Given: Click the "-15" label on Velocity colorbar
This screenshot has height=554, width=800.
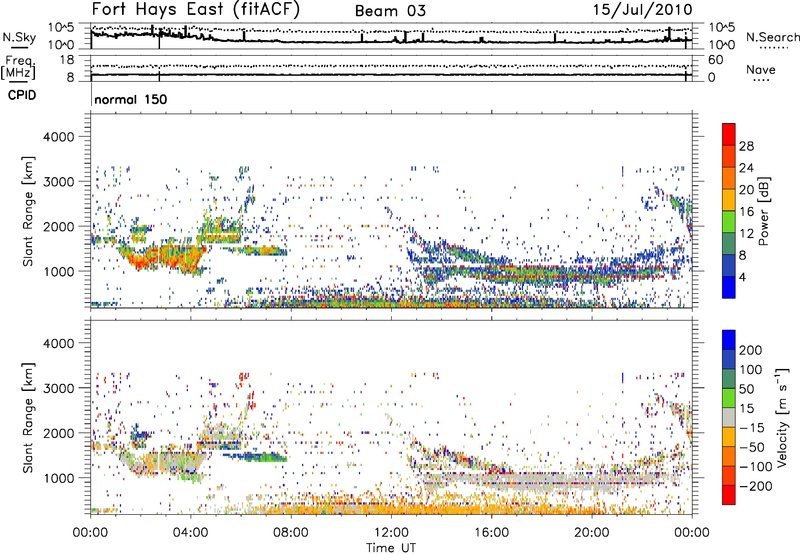Looking at the screenshot, I should tap(752, 428).
